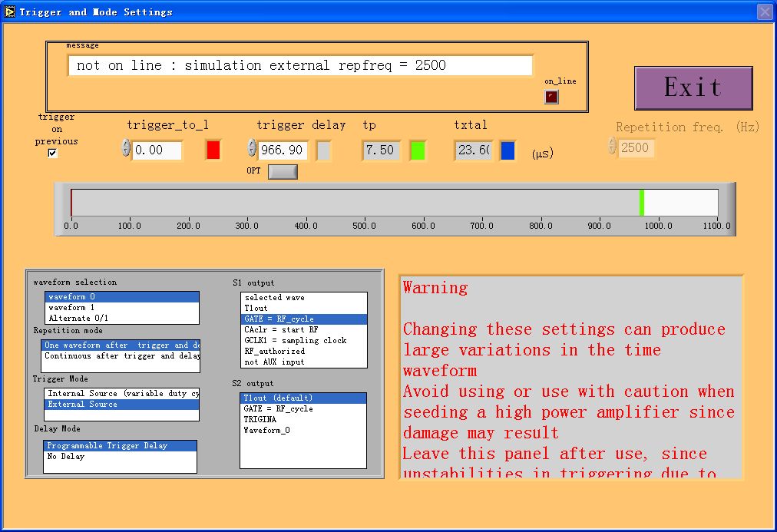Click the message text field
The height and width of the screenshot is (532, 777).
tap(299, 66)
